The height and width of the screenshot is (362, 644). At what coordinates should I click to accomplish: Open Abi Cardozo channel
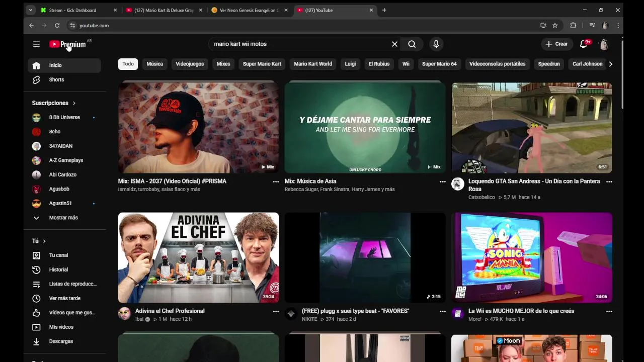coord(64,175)
